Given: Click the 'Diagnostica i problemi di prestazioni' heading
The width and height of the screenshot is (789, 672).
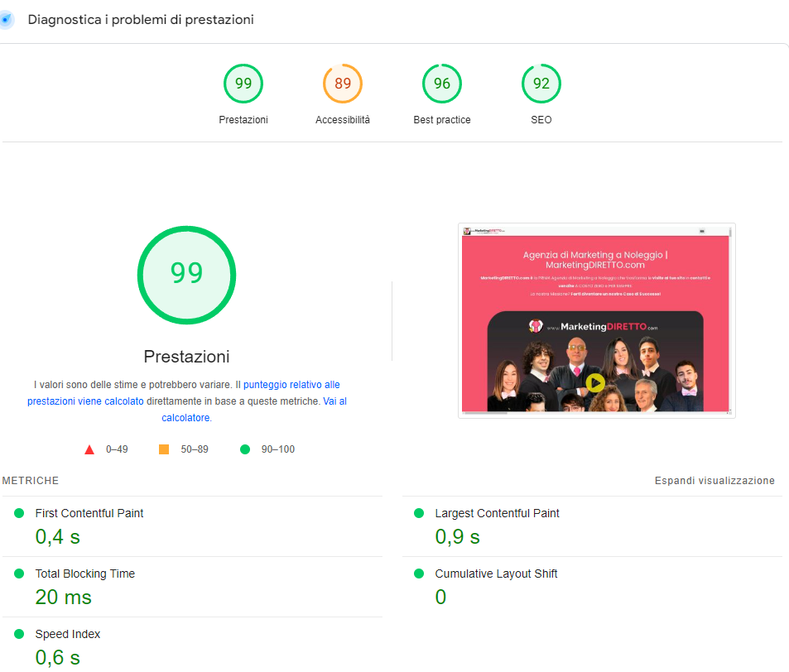Looking at the screenshot, I should (141, 20).
